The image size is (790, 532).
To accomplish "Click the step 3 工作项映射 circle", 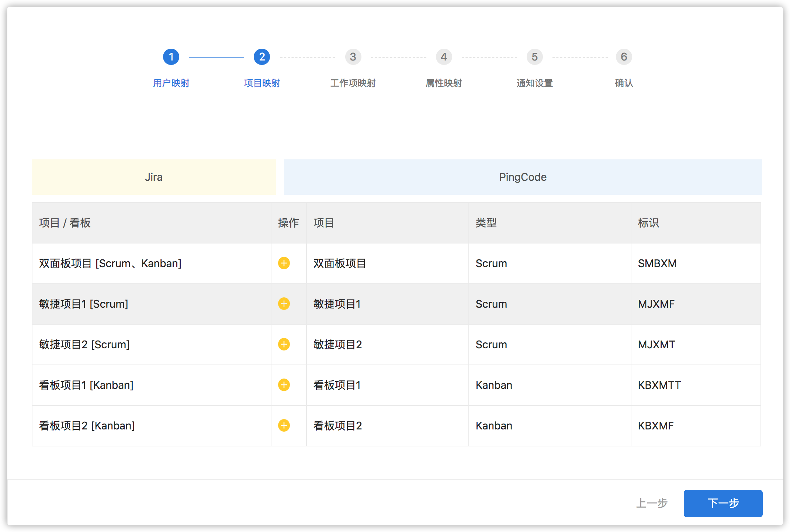I will 353,56.
